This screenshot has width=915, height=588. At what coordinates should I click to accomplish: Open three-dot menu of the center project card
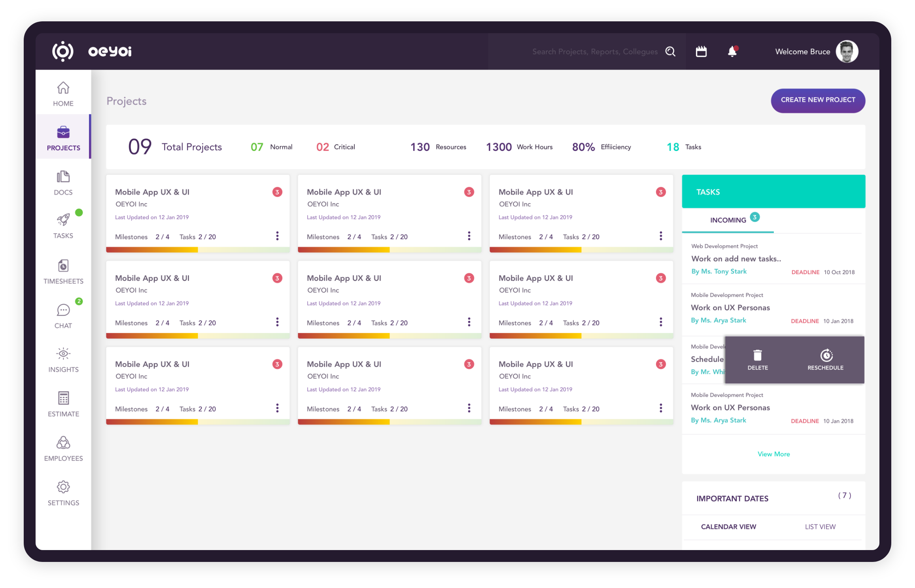469,322
